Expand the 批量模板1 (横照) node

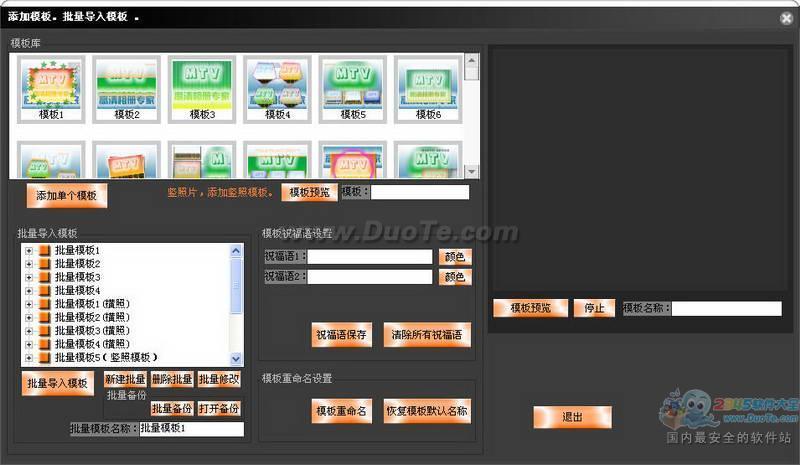[29, 304]
